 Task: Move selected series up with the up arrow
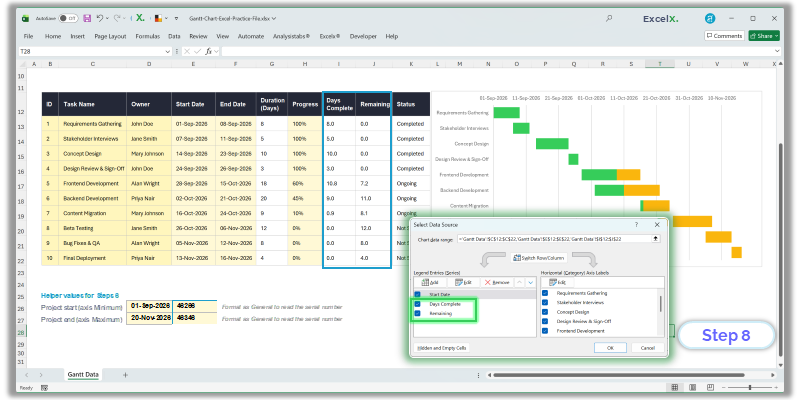(519, 282)
